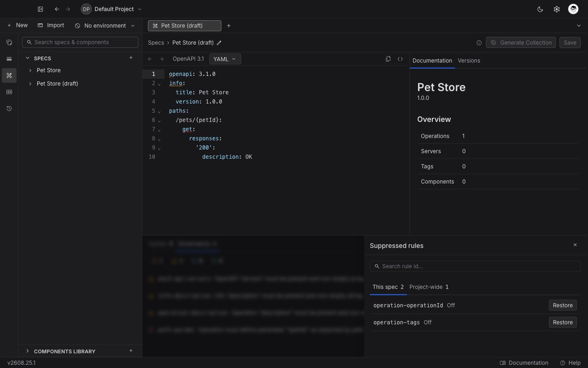Switch to the Versions tab
588x368 pixels.
pos(469,61)
